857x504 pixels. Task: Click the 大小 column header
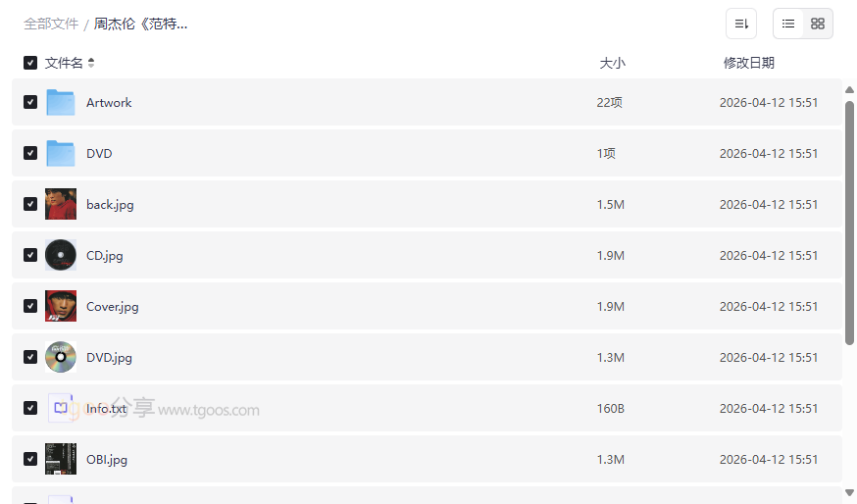(x=612, y=63)
